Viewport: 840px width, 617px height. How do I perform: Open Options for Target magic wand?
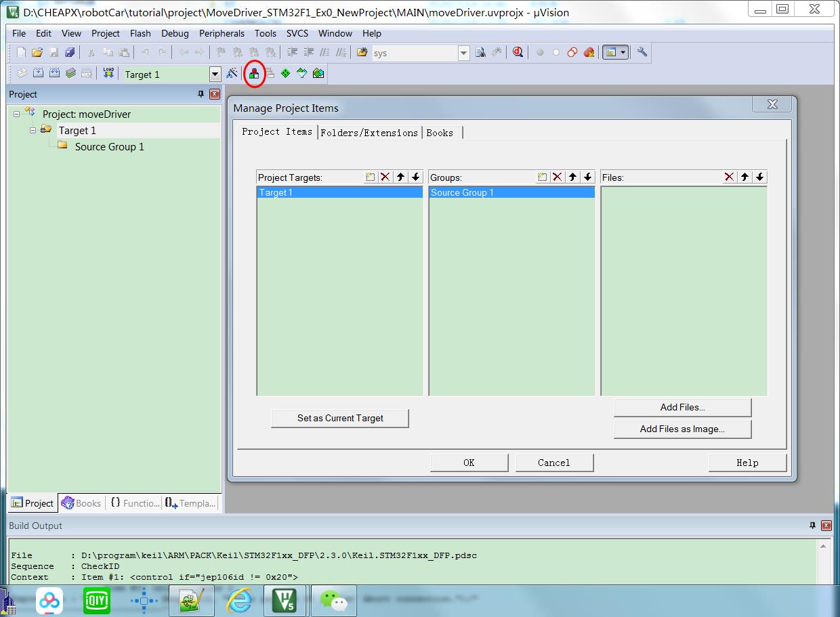click(232, 73)
